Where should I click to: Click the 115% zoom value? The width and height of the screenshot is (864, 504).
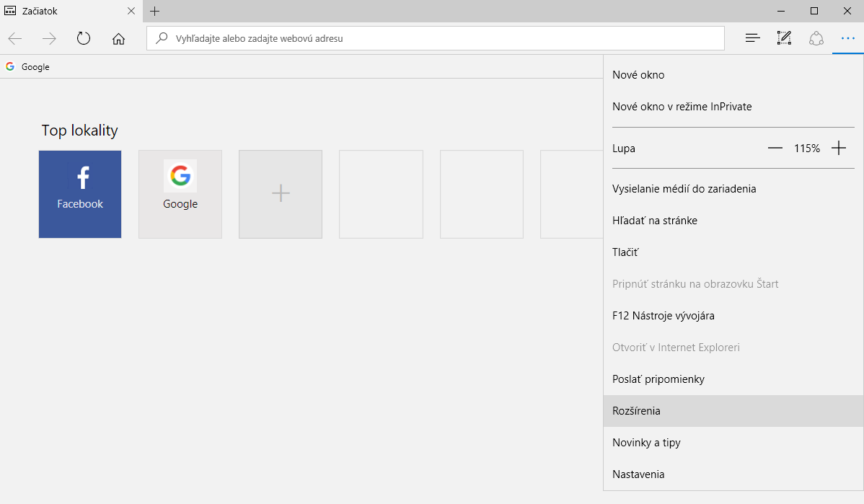tap(807, 148)
